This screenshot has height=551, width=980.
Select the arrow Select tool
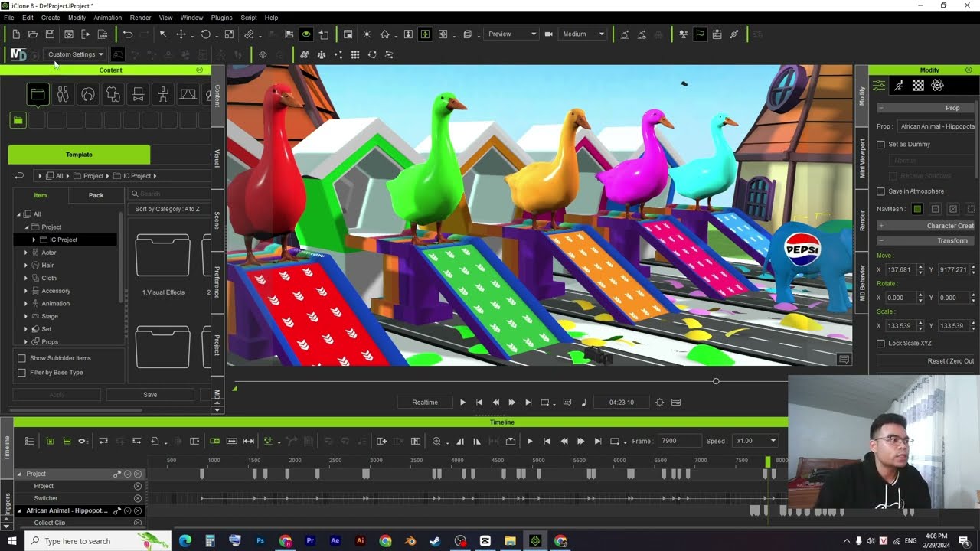pyautogui.click(x=162, y=34)
